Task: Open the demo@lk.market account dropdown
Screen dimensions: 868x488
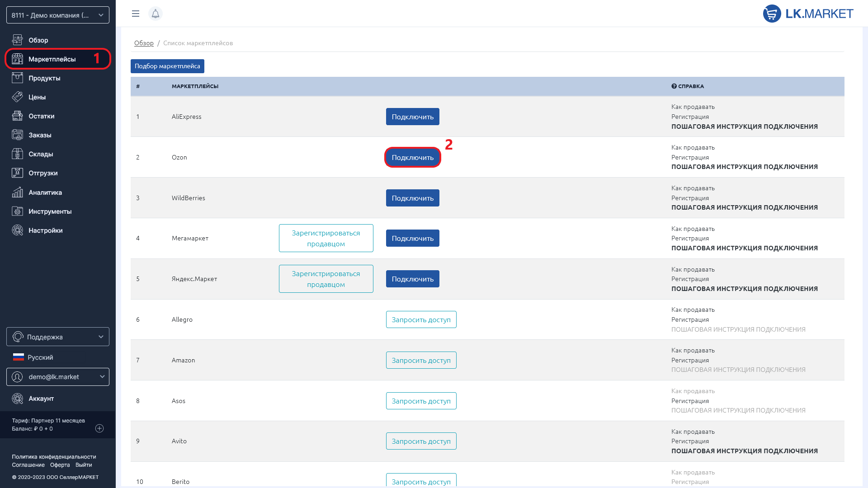Action: tap(58, 377)
